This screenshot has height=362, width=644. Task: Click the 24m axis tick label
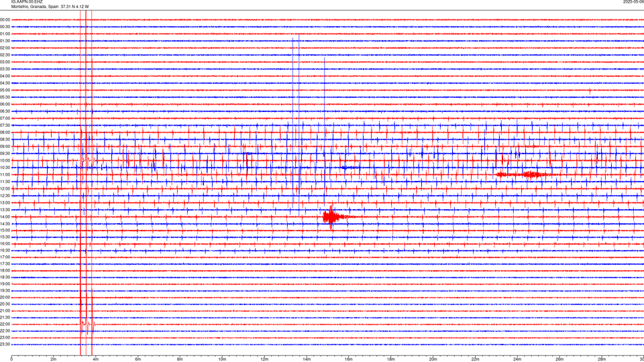[x=517, y=359]
